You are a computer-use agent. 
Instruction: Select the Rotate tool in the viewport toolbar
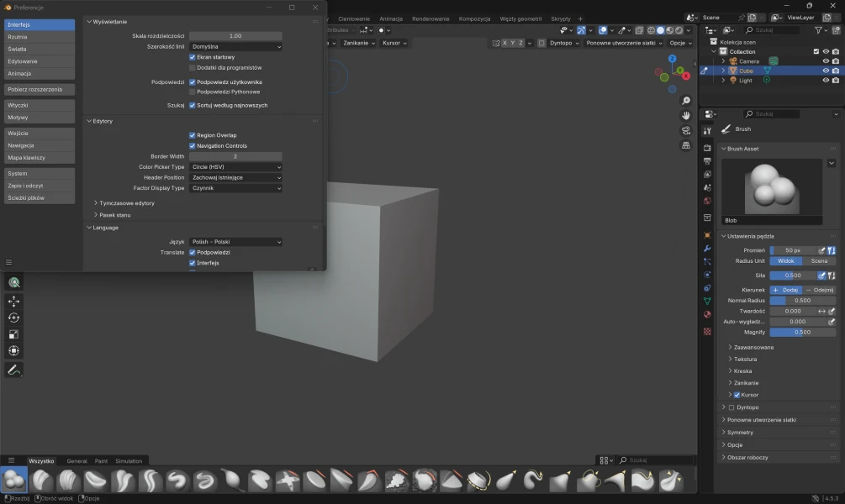coord(13,318)
